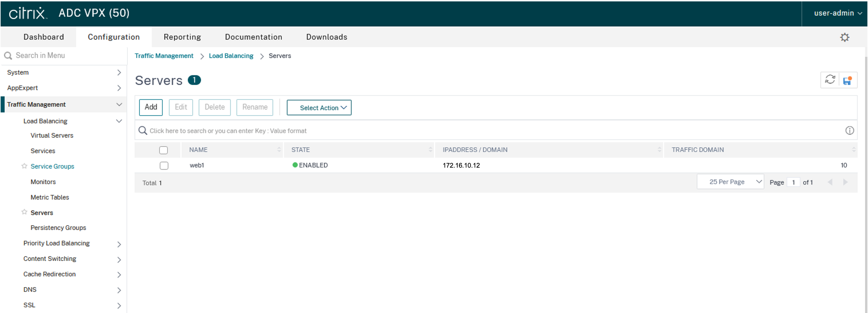Open the Select Action dropdown
868x313 pixels.
[319, 108]
